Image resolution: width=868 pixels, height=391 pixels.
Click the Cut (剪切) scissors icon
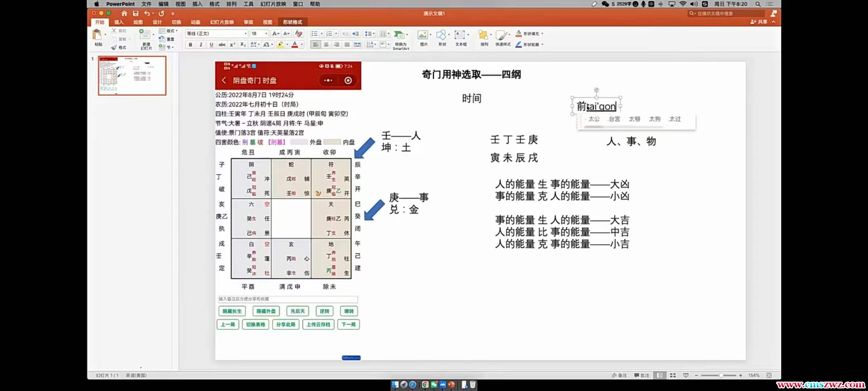coord(114,31)
